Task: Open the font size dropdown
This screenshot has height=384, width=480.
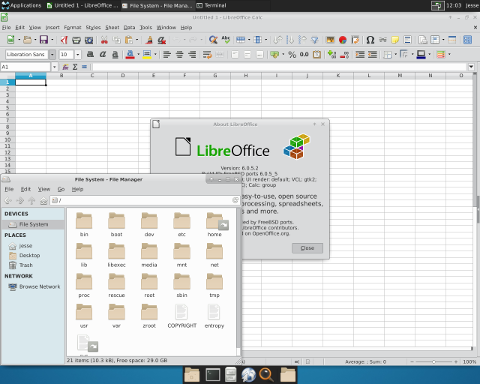Action: pyautogui.click(x=78, y=54)
